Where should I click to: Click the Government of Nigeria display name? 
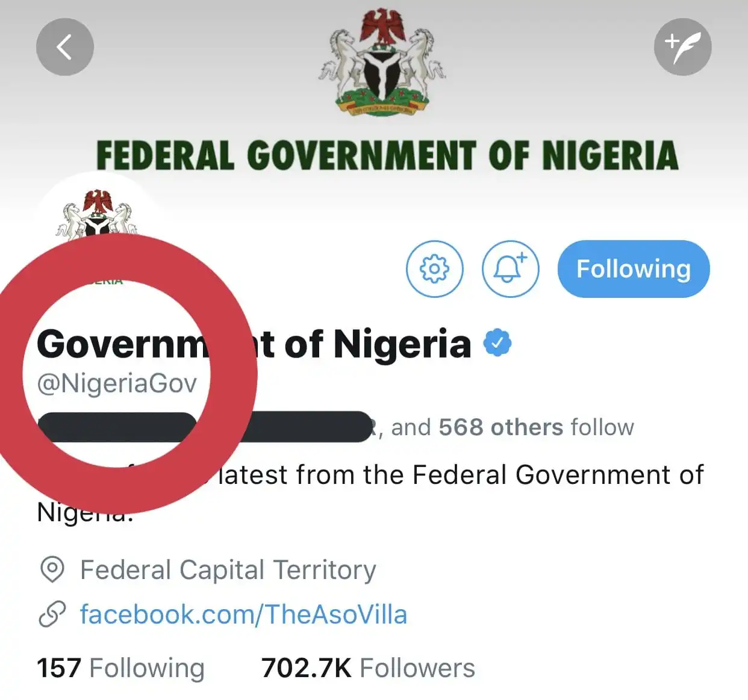pos(254,344)
